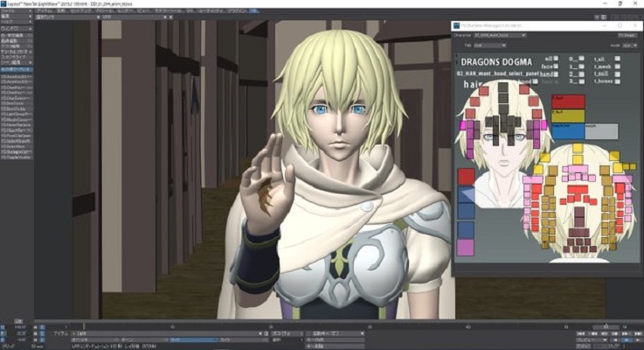The height and width of the screenshot is (350, 644).
Task: Open the auto key dropdown at bottom
Action: 335,333
